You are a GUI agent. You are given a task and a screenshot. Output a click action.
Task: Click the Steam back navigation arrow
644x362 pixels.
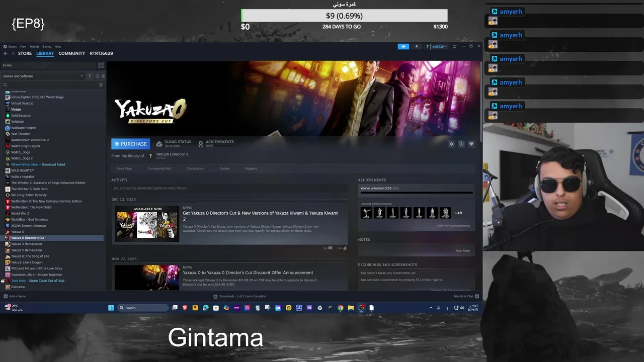(6, 53)
